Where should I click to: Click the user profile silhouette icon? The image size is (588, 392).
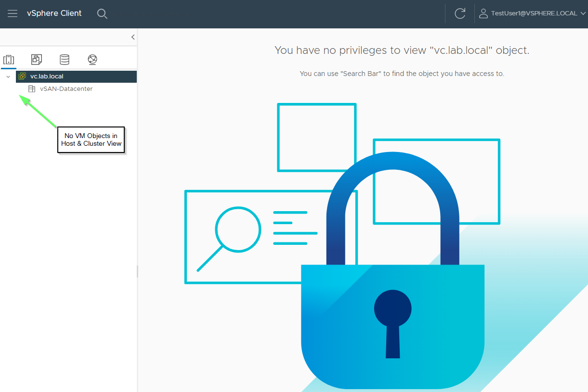[483, 13]
